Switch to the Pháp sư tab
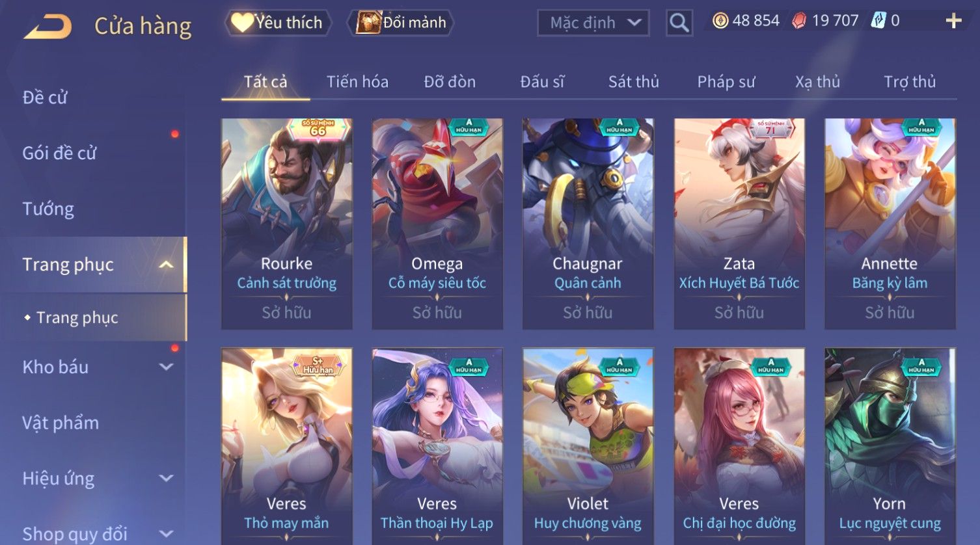This screenshot has height=545, width=980. [726, 82]
